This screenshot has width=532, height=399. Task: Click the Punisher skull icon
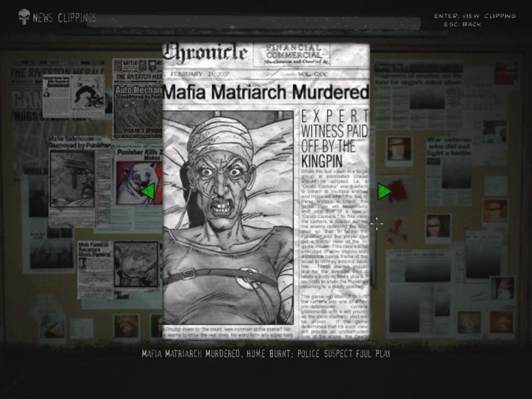pyautogui.click(x=24, y=17)
